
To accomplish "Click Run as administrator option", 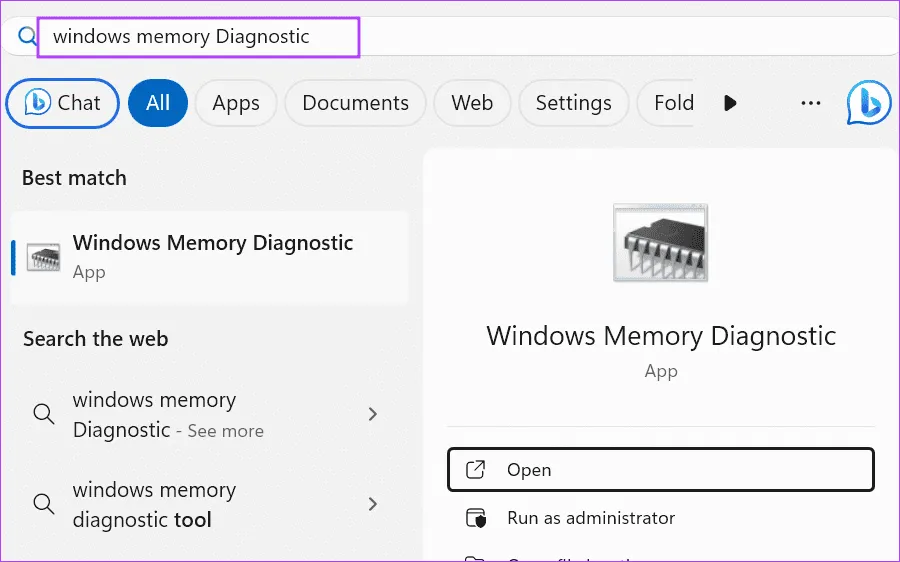I will click(x=591, y=518).
